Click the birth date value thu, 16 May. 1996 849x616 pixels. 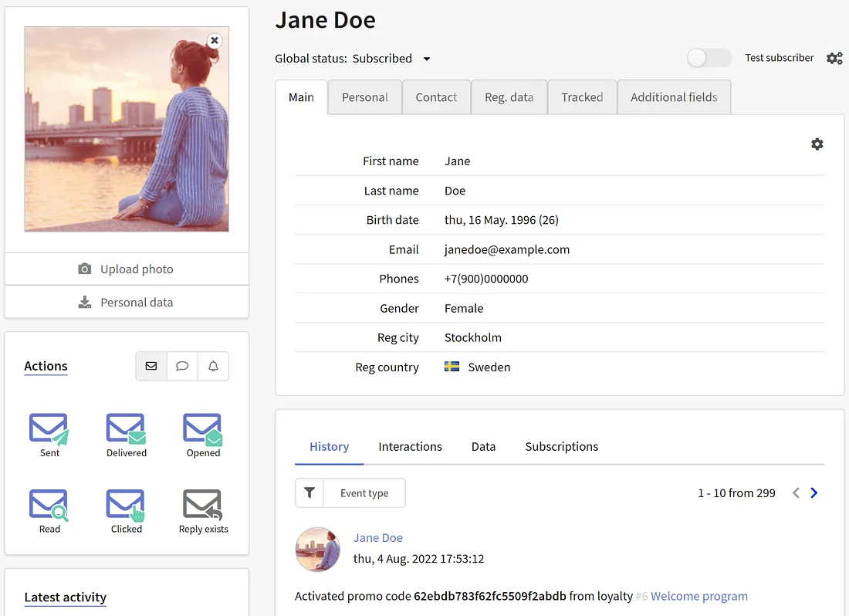490,220
